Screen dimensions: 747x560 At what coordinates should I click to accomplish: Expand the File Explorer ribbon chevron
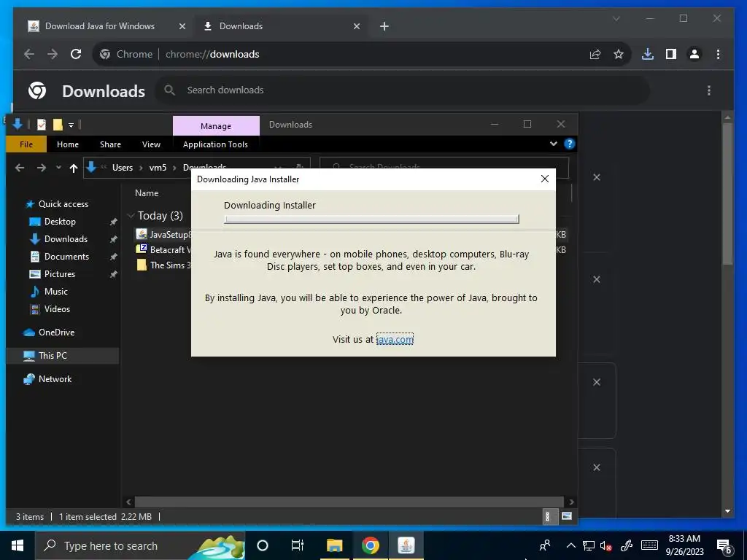[553, 144]
